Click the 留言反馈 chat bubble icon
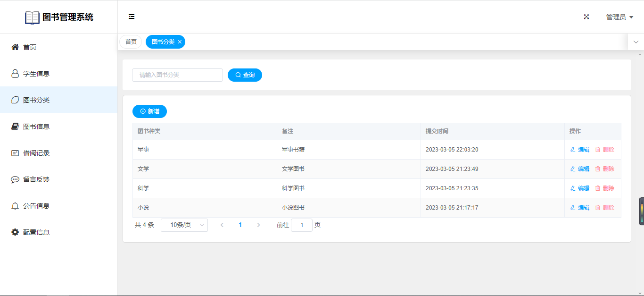The height and width of the screenshot is (296, 644). point(15,179)
